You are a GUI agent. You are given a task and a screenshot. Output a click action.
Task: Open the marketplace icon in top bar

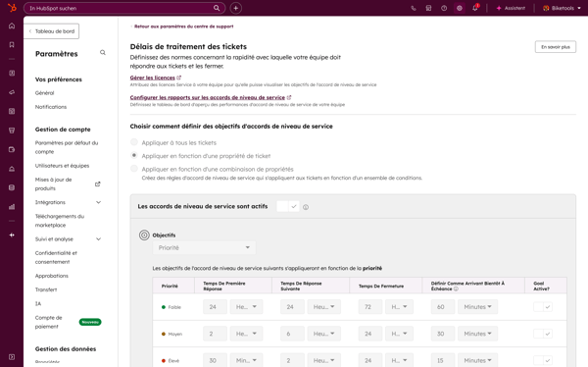(x=428, y=8)
